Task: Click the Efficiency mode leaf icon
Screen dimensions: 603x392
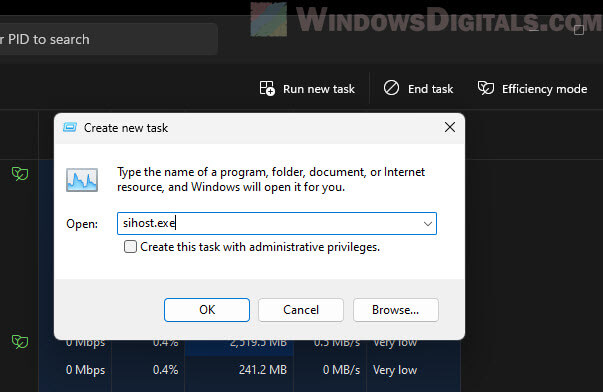Action: [x=486, y=88]
